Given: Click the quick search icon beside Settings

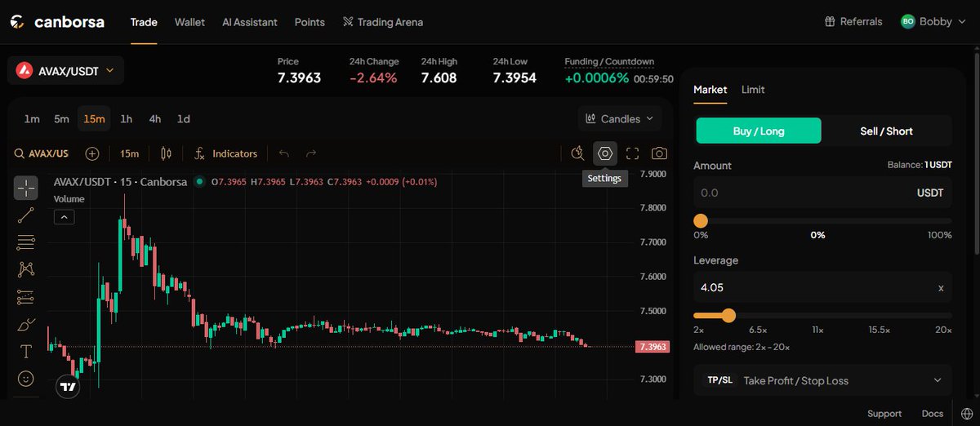Looking at the screenshot, I should pyautogui.click(x=578, y=153).
